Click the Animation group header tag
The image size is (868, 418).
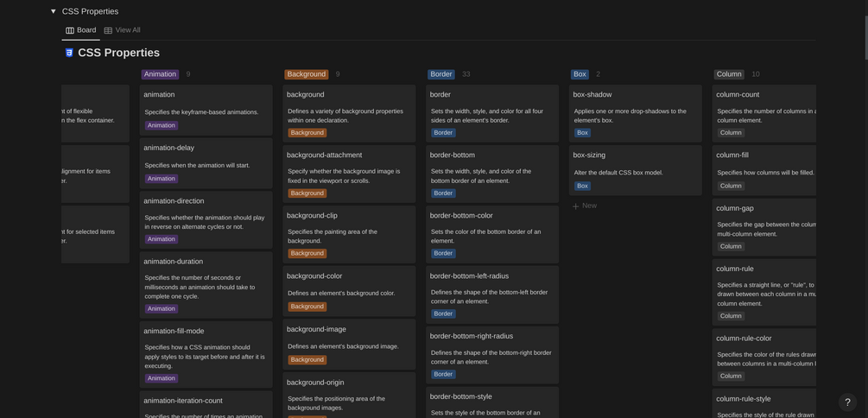click(160, 74)
